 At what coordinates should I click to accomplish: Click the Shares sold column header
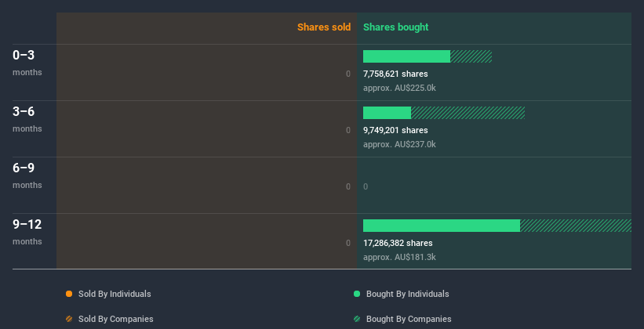(x=324, y=27)
